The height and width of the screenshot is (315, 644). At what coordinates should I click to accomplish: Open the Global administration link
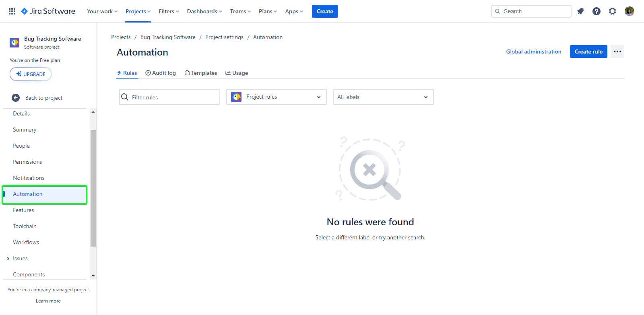(x=533, y=51)
